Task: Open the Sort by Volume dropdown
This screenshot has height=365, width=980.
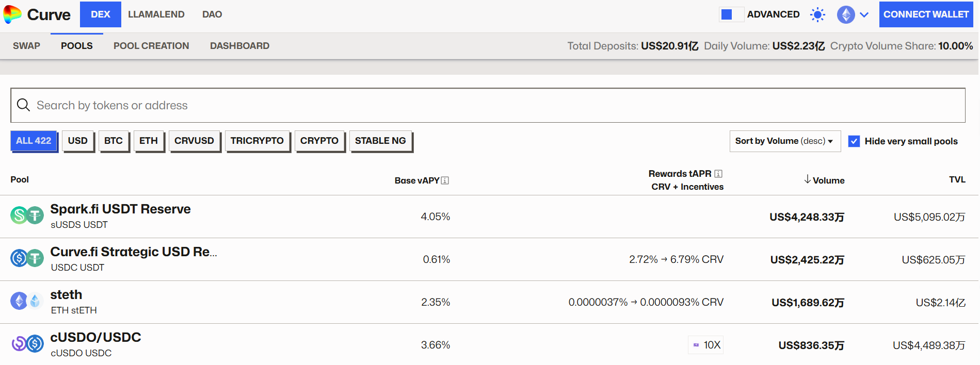Action: pos(784,141)
